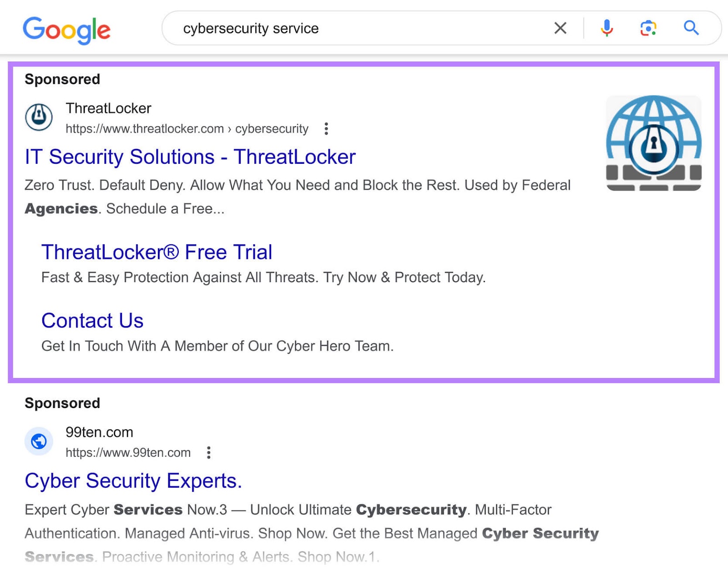Viewport: 728px width, 575px height.
Task: Open the ThreatLocker Free Trial sitelink
Action: 157,252
